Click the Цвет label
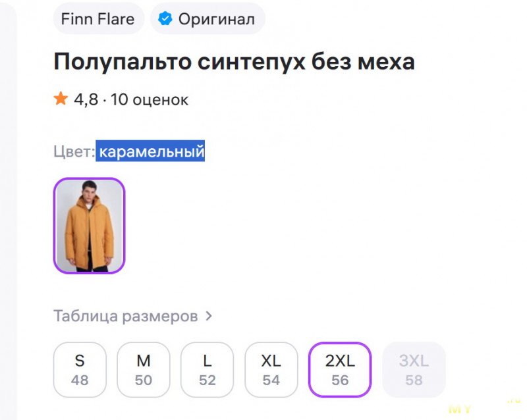This screenshot has height=420, width=527. [x=74, y=151]
